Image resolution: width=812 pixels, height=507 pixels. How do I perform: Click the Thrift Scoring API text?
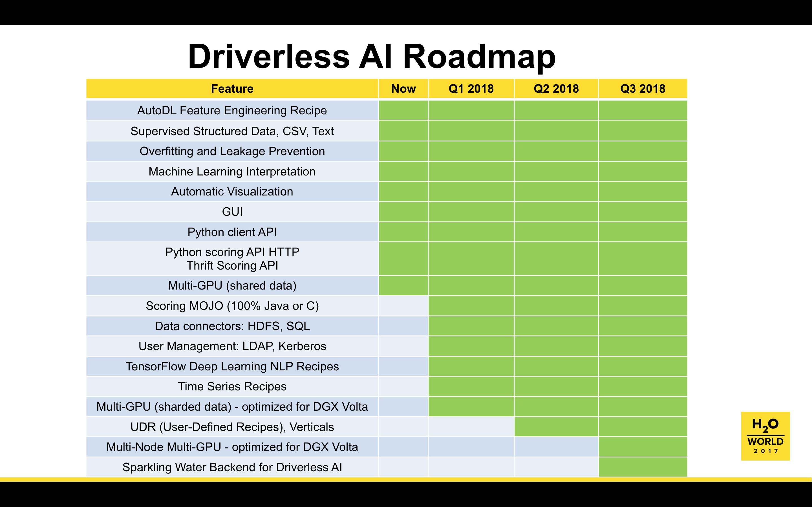pos(232,266)
